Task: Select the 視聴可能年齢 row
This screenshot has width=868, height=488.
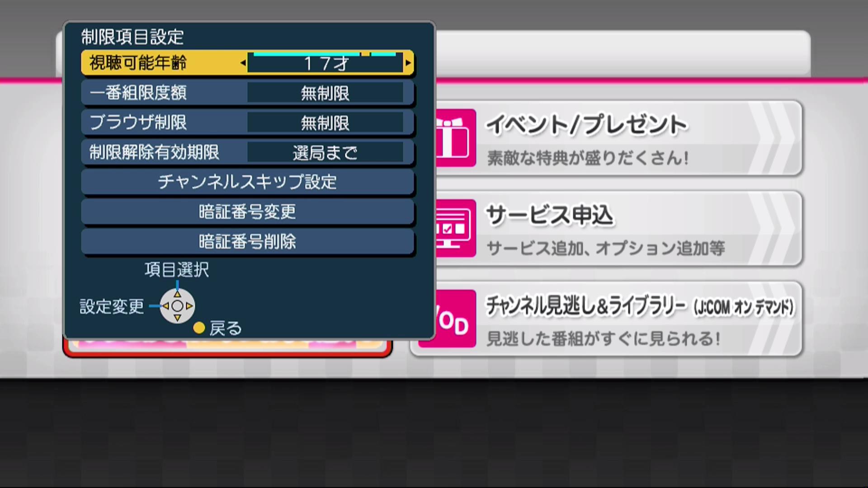Action: pyautogui.click(x=248, y=63)
